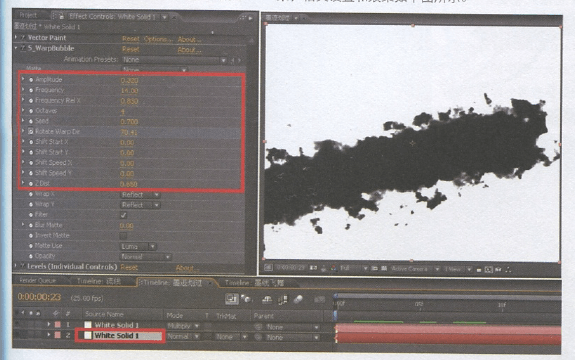Toggle the Filter checkbox

coord(124,215)
